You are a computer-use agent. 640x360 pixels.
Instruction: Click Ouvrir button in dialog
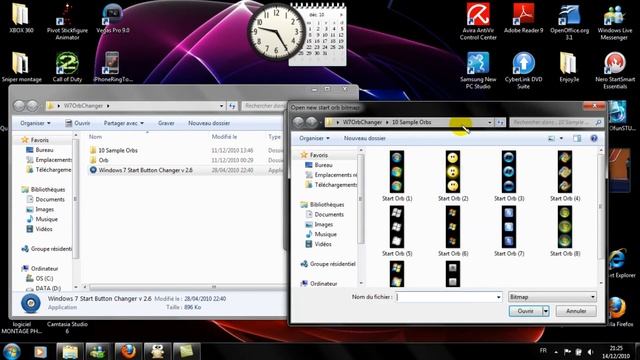pos(526,311)
